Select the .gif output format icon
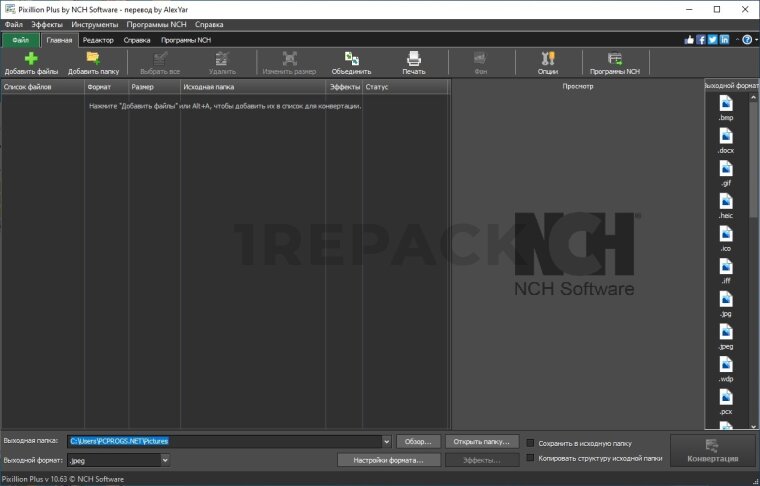The width and height of the screenshot is (760, 486). click(726, 170)
